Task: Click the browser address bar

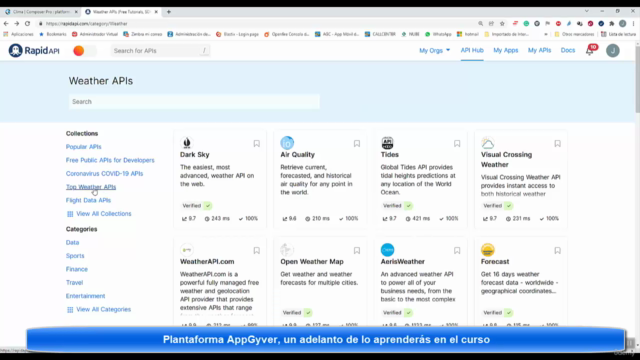Action: click(x=257, y=24)
